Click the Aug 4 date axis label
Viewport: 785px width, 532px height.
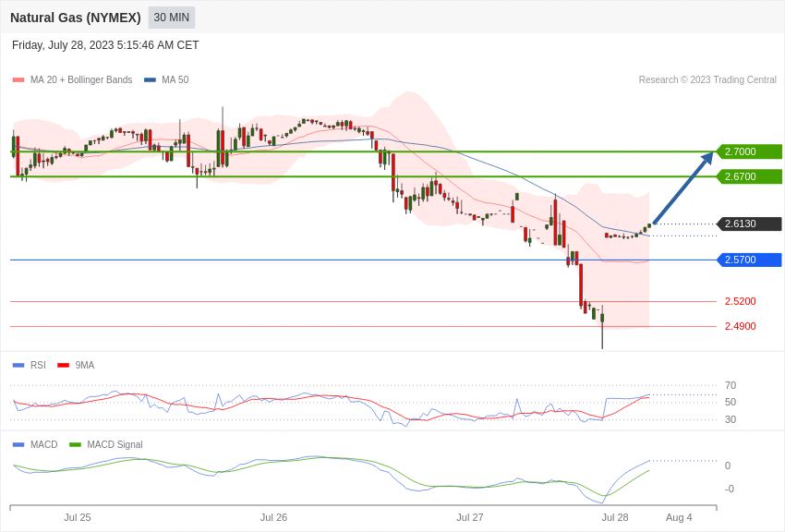[679, 517]
